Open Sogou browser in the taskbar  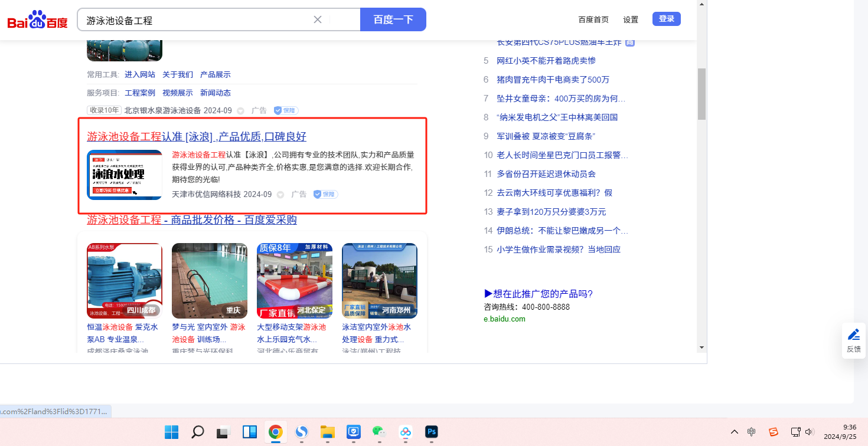pyautogui.click(x=302, y=432)
